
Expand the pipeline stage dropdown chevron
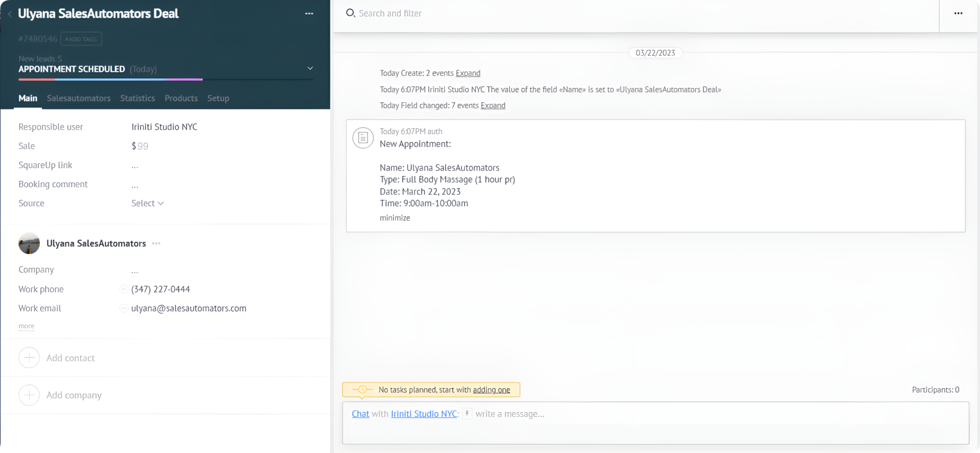[310, 69]
